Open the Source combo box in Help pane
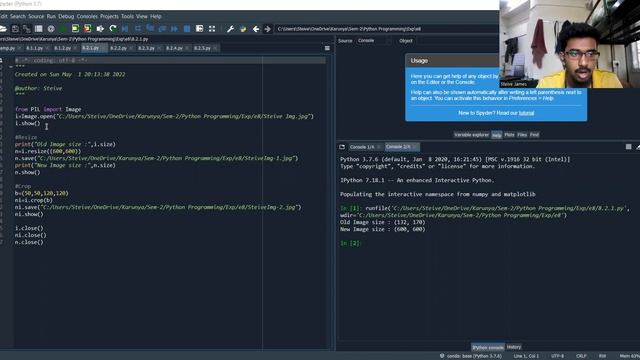640x360 pixels. click(x=373, y=41)
